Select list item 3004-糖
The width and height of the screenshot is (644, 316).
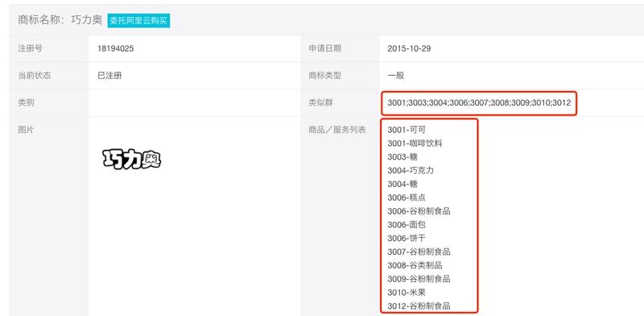coord(402,185)
